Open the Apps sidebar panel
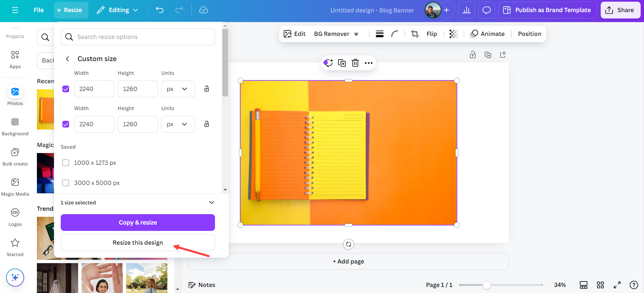 [x=15, y=60]
